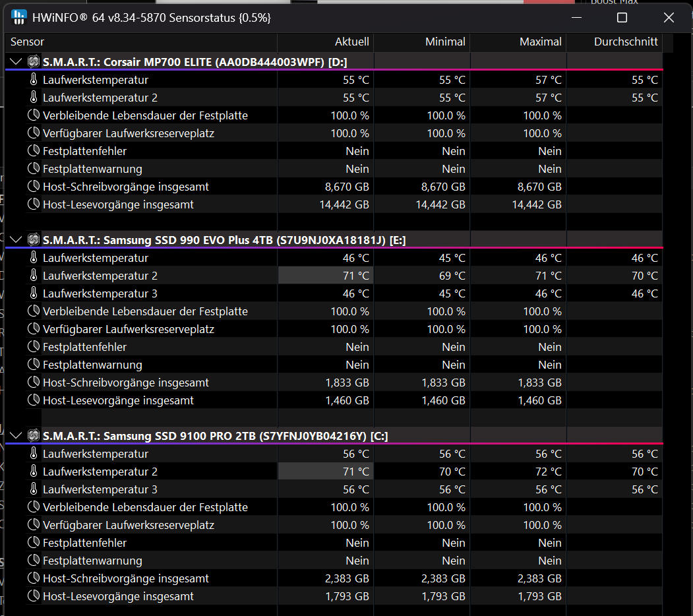
Task: Click the clock icon of 990 EVO Plus Verbleibende Lebensdauer
Action: [34, 311]
